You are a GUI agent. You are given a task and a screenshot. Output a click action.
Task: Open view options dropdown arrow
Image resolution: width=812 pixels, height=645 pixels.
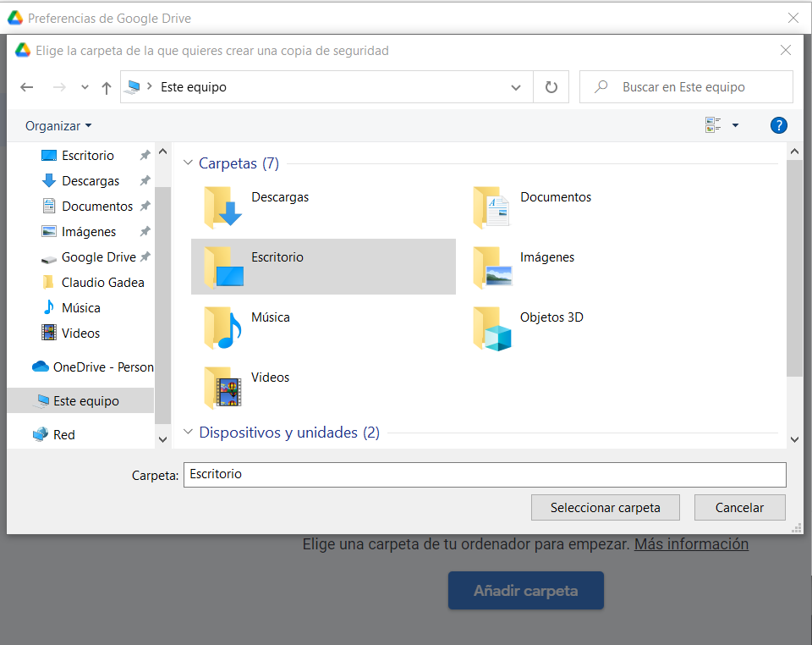pyautogui.click(x=735, y=125)
